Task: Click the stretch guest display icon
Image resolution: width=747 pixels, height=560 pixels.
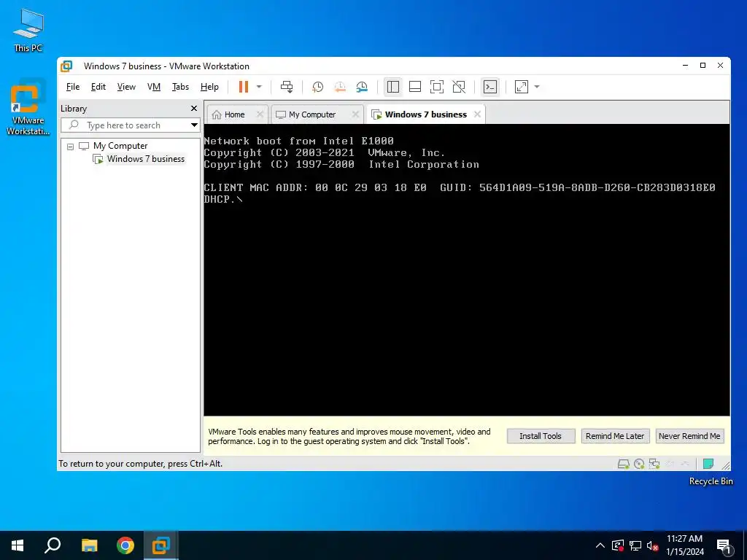Action: pos(522,87)
